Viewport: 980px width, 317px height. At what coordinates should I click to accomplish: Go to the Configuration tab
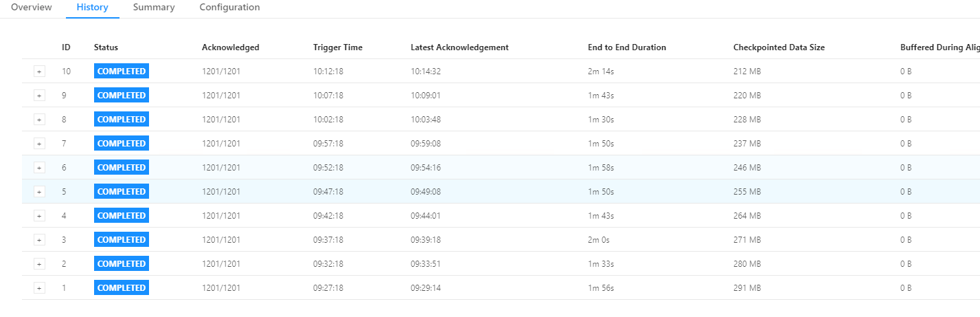(x=229, y=8)
